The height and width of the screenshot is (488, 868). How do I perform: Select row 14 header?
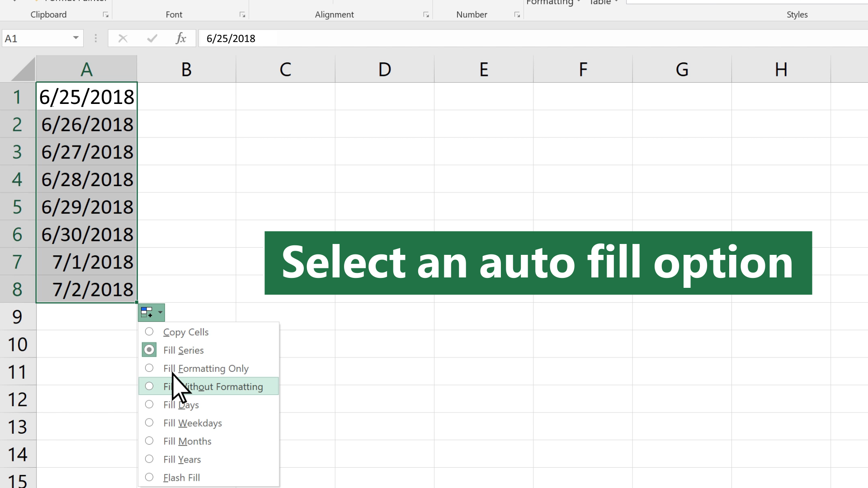click(18, 454)
